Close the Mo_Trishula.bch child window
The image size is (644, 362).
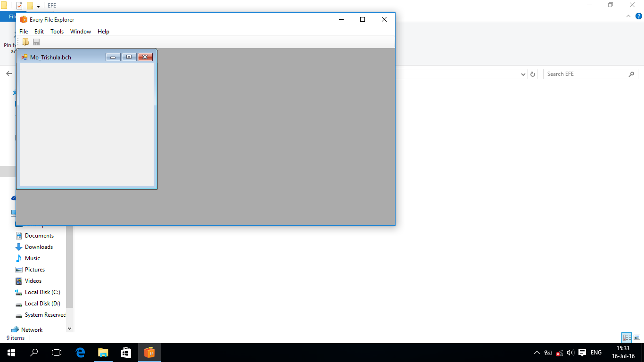click(145, 57)
